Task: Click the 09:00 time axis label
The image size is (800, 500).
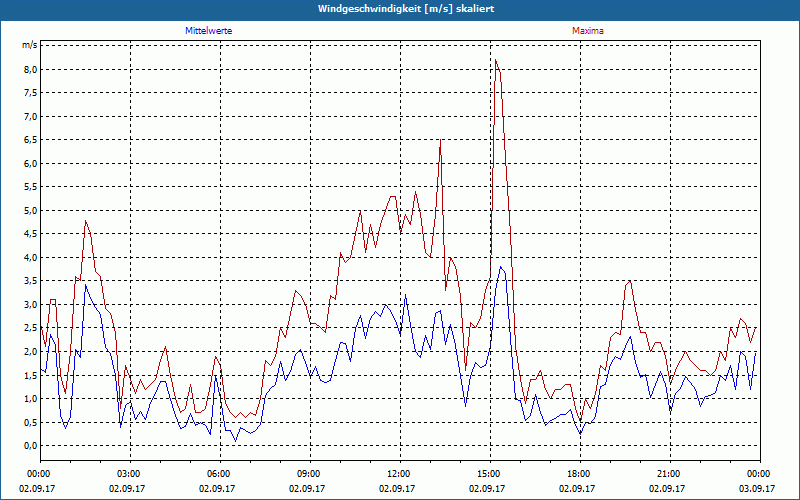Action: tap(309, 474)
